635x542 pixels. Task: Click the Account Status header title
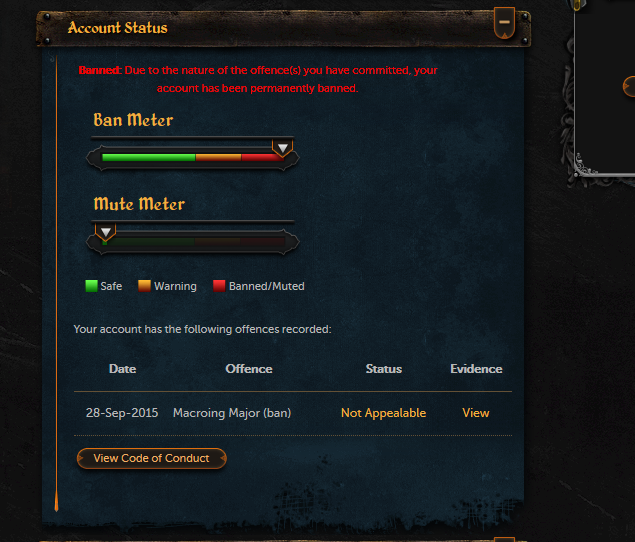click(117, 28)
